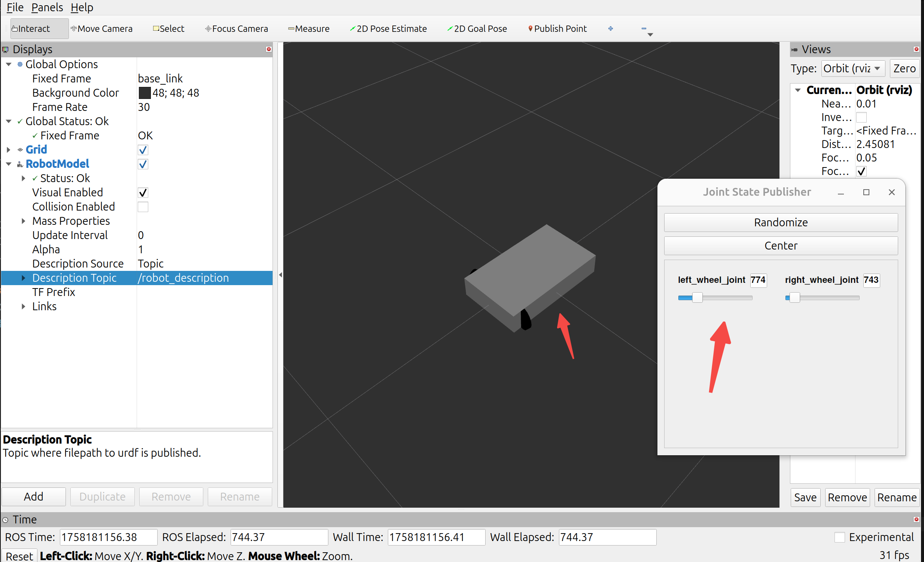Click the ROS Elapsed time field

279,537
